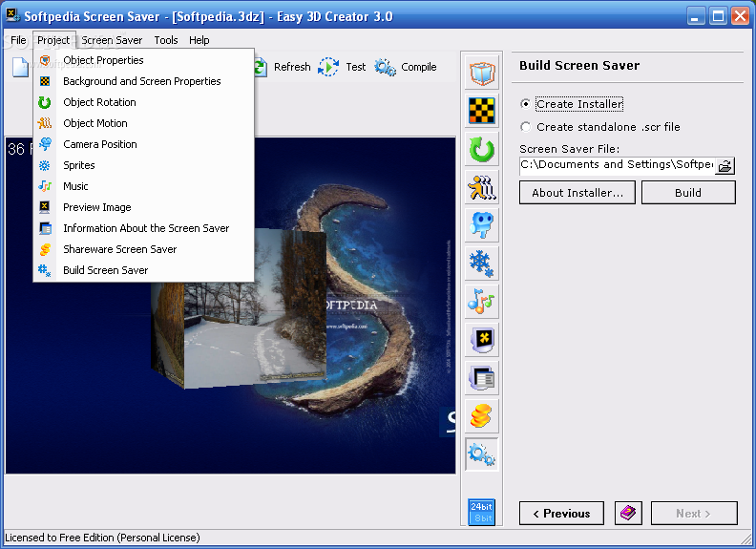Click the Compile toolbar button

(406, 67)
